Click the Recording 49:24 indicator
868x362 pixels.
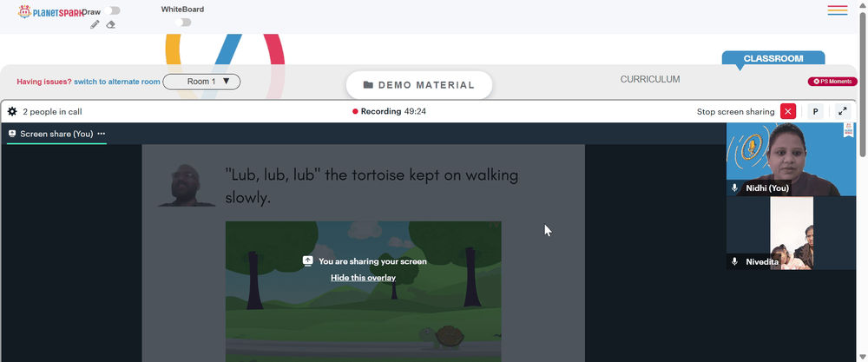point(389,111)
